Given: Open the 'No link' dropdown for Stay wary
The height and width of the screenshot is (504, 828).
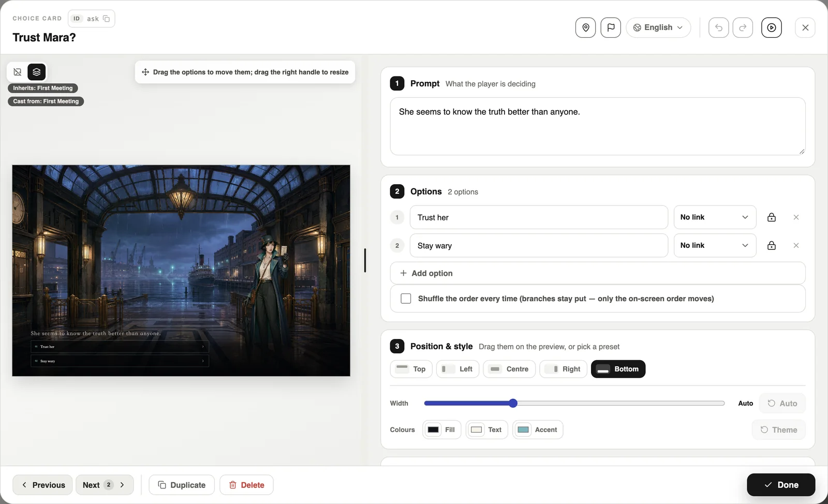Looking at the screenshot, I should coord(715,245).
